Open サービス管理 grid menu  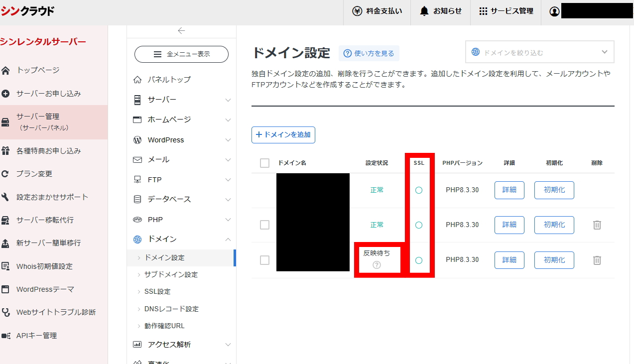click(x=506, y=11)
